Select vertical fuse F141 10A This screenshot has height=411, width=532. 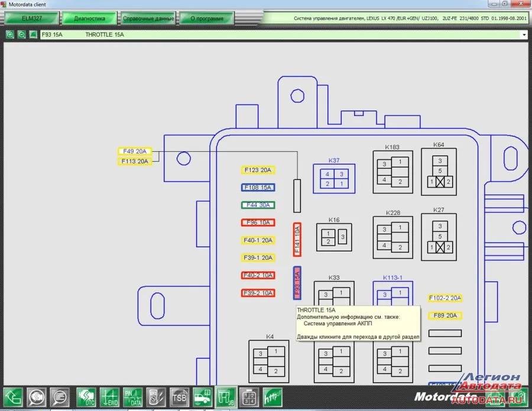tap(297, 240)
